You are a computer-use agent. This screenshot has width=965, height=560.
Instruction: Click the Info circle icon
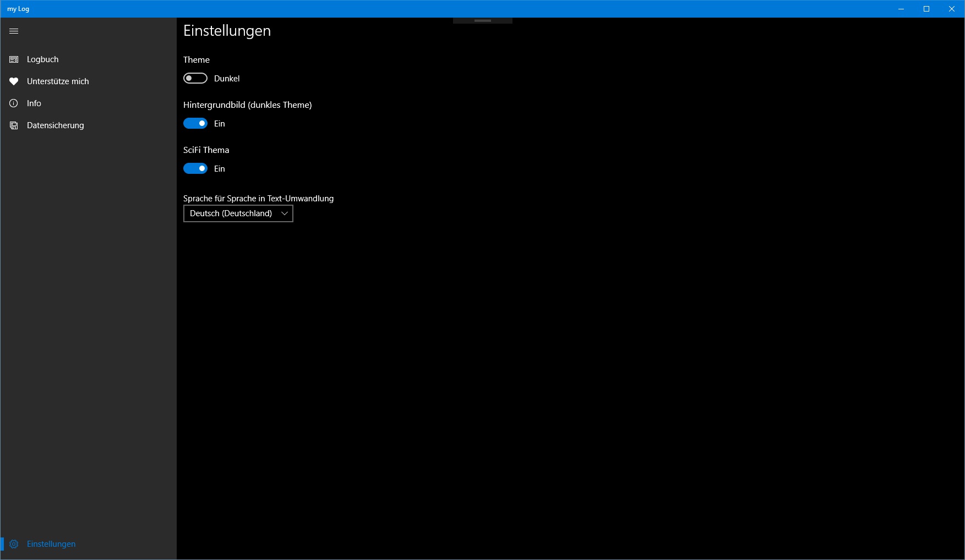click(14, 103)
